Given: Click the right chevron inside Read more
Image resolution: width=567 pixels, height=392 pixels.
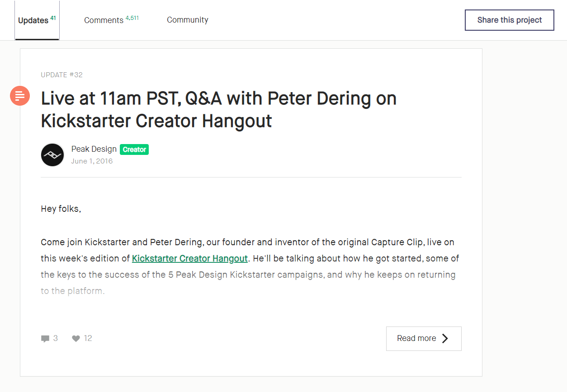Looking at the screenshot, I should click(x=445, y=338).
